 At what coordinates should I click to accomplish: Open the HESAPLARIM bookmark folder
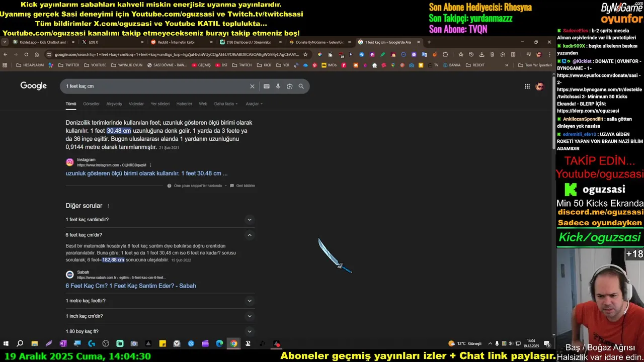[30, 65]
